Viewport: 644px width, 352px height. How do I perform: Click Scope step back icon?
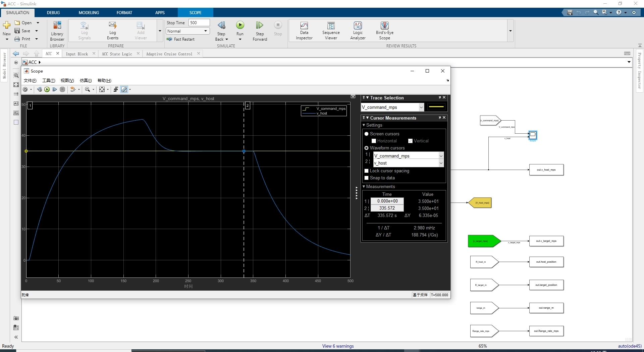pyautogui.click(x=39, y=89)
